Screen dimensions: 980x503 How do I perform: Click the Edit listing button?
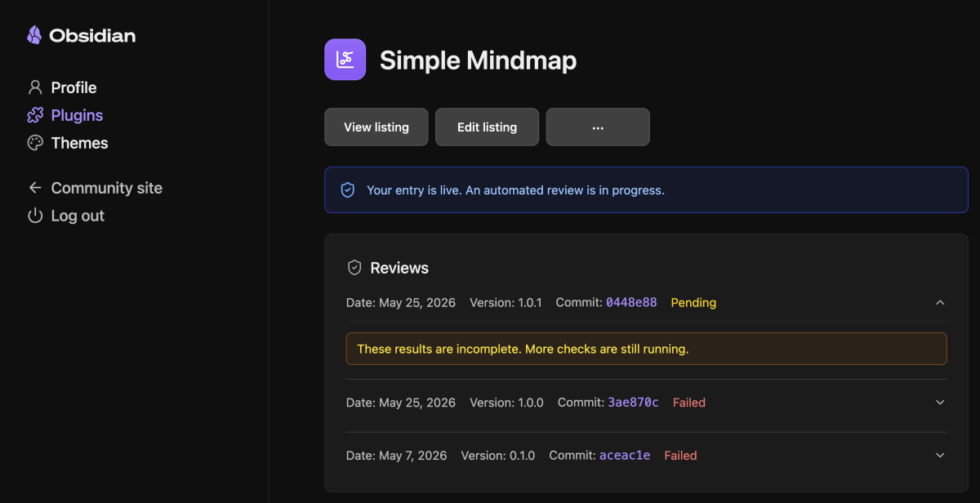pos(488,127)
